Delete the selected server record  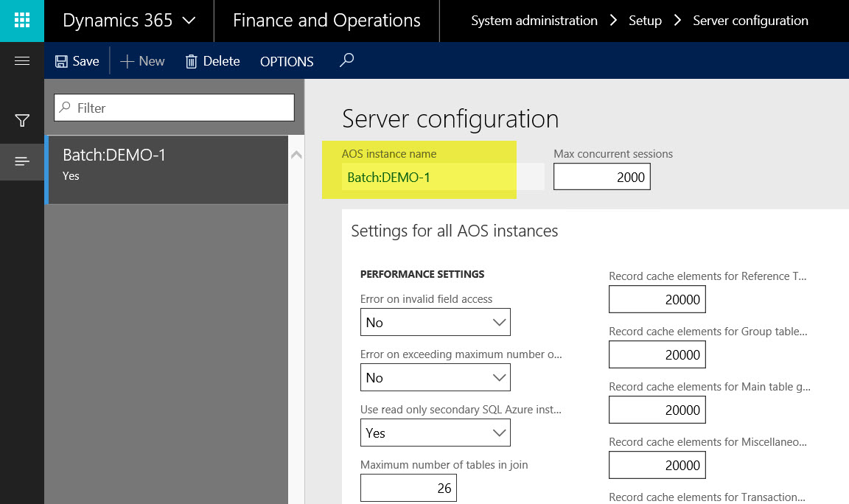212,61
